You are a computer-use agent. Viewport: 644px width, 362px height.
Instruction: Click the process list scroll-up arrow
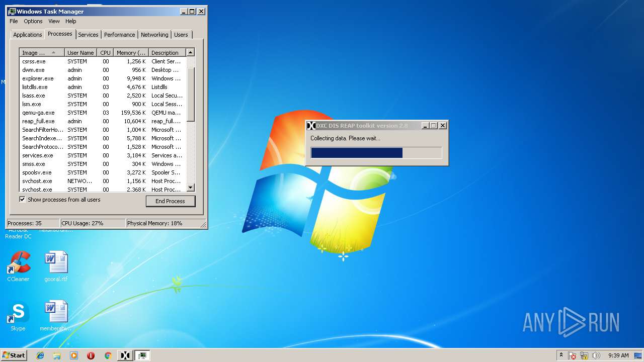190,52
